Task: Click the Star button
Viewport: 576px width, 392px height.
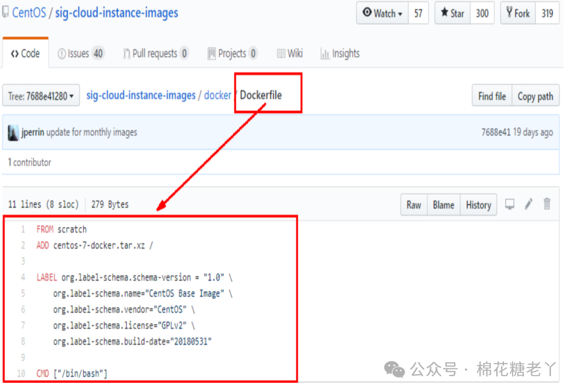Action: (x=453, y=13)
